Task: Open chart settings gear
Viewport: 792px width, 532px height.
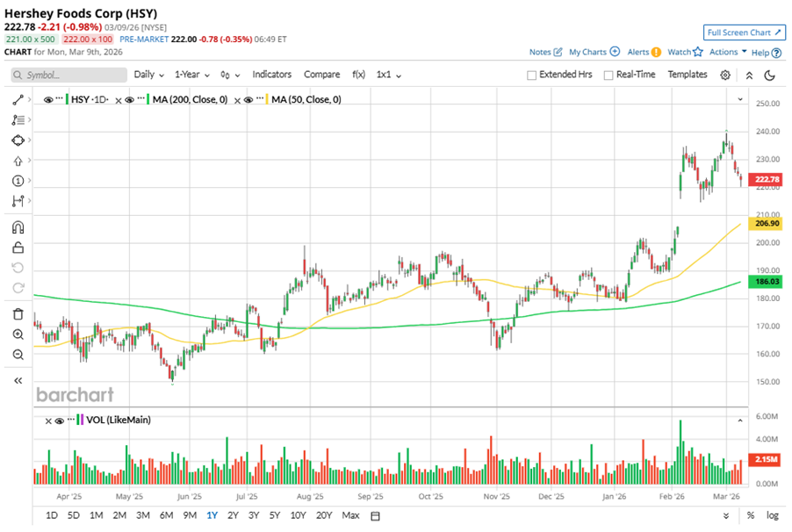Action: [x=725, y=75]
